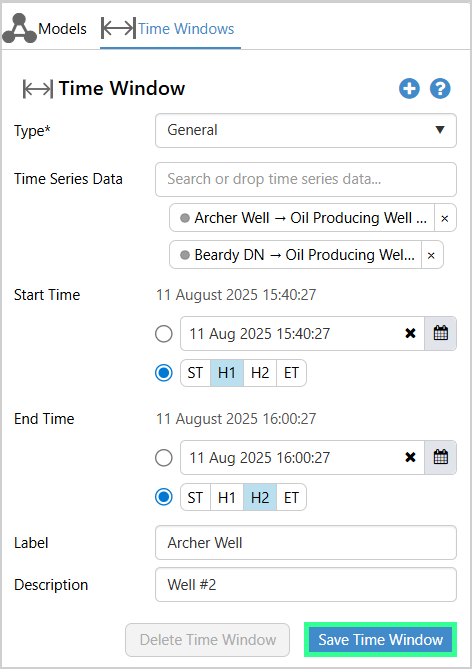Select Start Time marker radio button
The image size is (472, 669).
click(164, 373)
